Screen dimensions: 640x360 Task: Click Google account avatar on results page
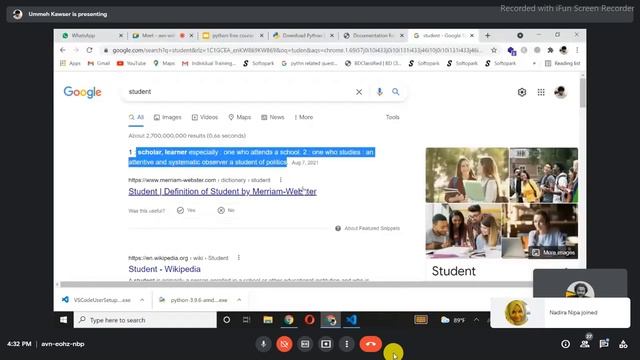tap(560, 92)
